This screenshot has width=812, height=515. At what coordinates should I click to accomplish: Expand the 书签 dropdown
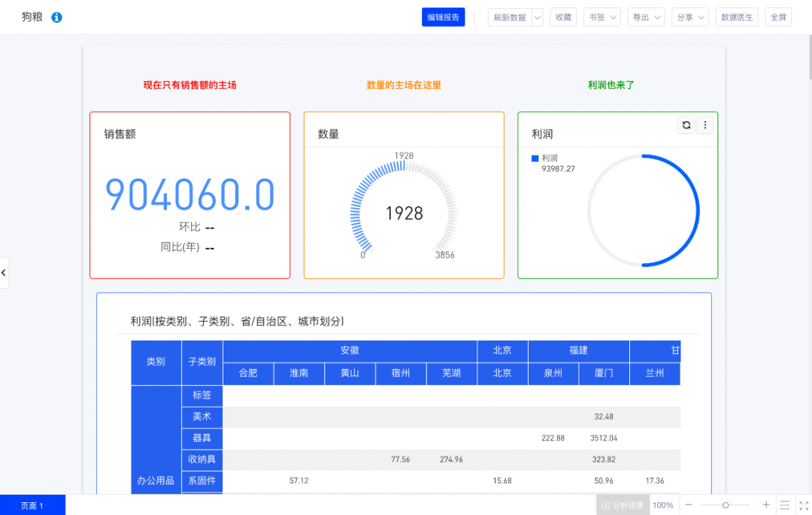[x=602, y=17]
